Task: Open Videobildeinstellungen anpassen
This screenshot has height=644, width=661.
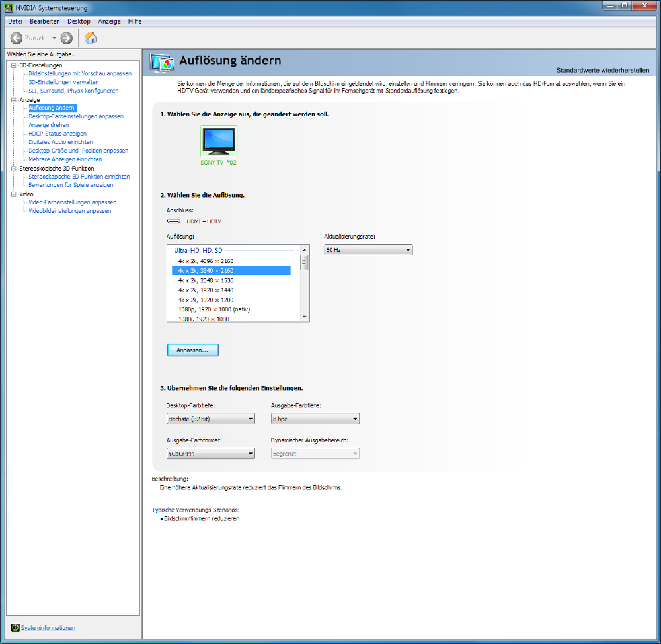Action: pyautogui.click(x=70, y=211)
